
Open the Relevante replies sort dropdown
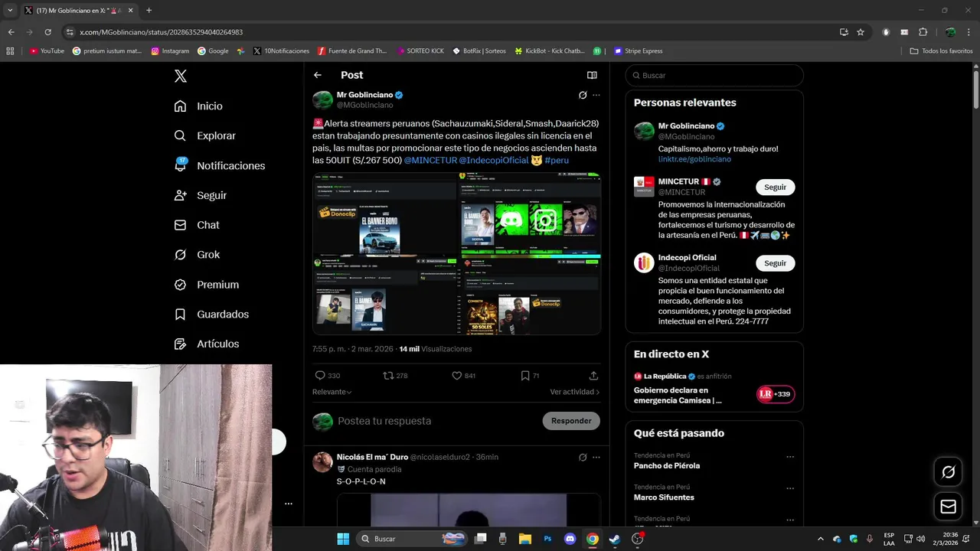332,392
